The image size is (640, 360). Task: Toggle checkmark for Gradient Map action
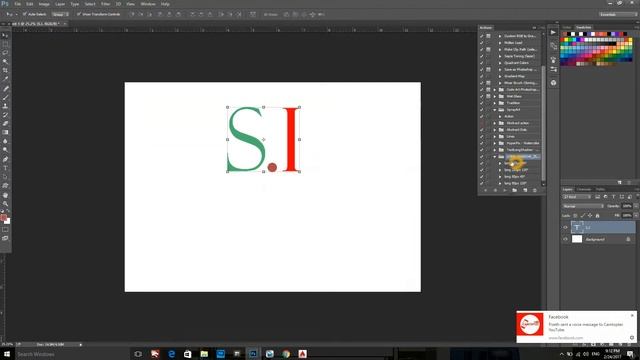tap(482, 76)
